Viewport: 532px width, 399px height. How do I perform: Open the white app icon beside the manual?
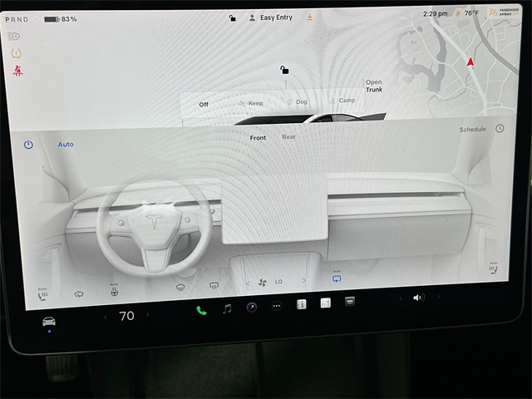point(325,303)
